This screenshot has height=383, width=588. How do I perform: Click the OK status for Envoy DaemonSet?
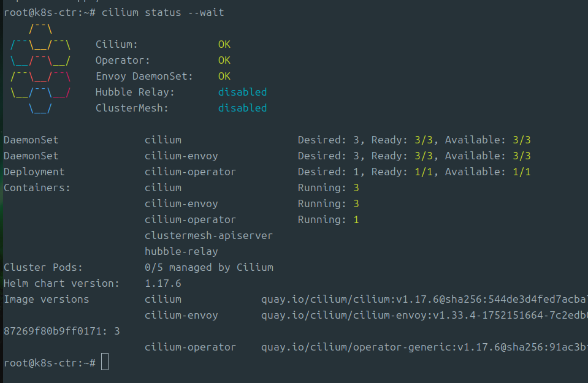[224, 76]
